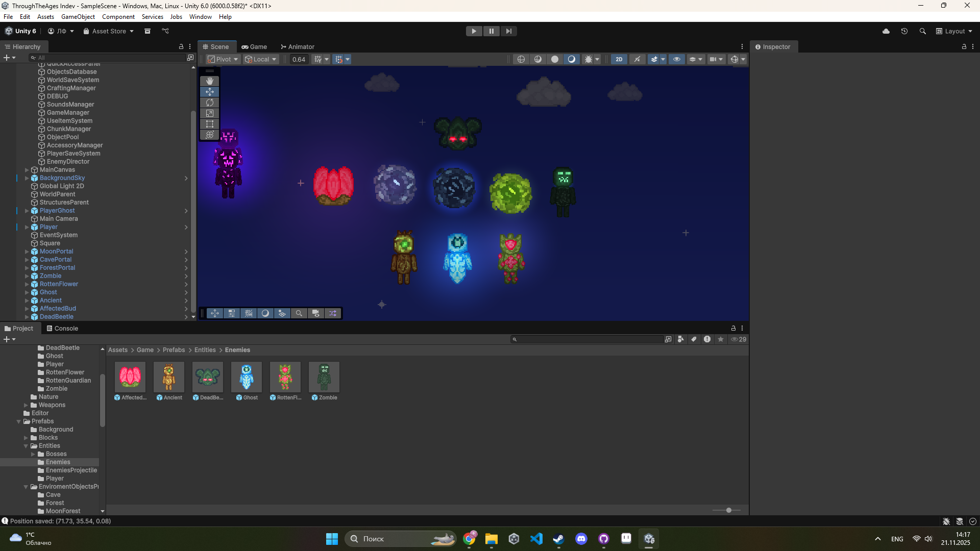The image size is (980, 551).
Task: Click Prefabs in the breadcrumb path
Action: pyautogui.click(x=174, y=350)
